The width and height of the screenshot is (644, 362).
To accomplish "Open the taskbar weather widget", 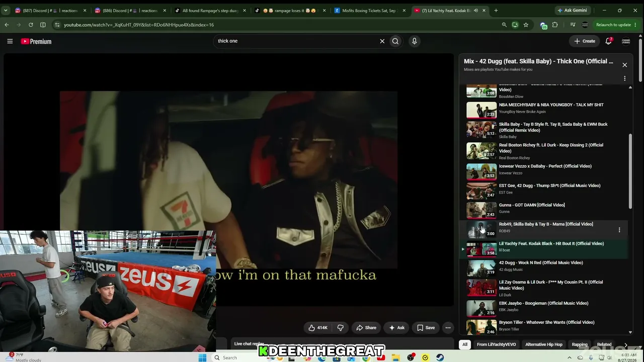I will coord(25,357).
